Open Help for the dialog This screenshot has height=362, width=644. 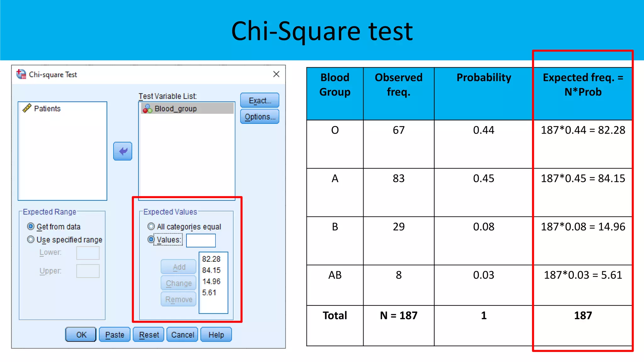click(x=216, y=334)
